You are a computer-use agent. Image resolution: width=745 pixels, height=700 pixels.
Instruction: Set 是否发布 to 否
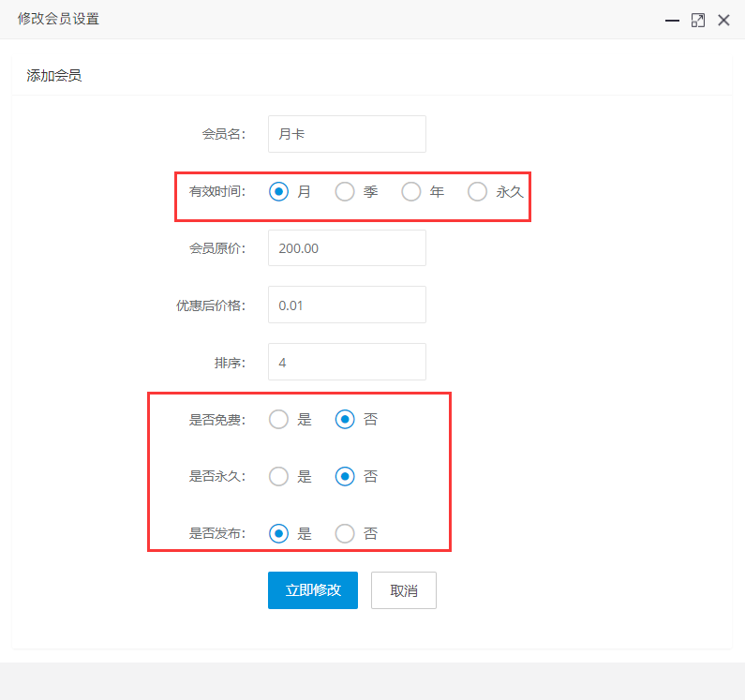pyautogui.click(x=345, y=533)
